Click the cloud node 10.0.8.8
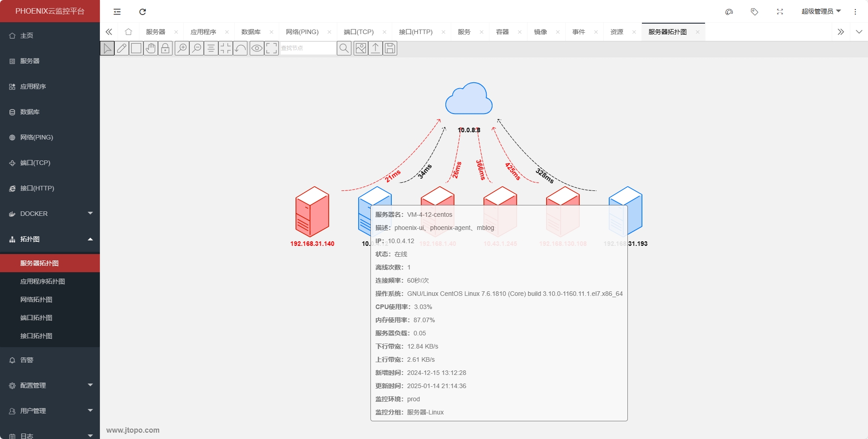868x439 pixels. click(x=469, y=99)
